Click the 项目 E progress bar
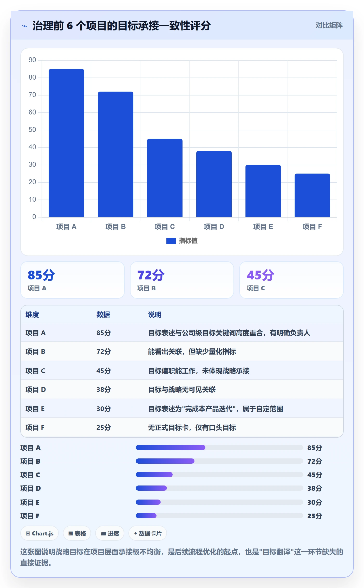The height and width of the screenshot is (588, 364). pyautogui.click(x=219, y=502)
